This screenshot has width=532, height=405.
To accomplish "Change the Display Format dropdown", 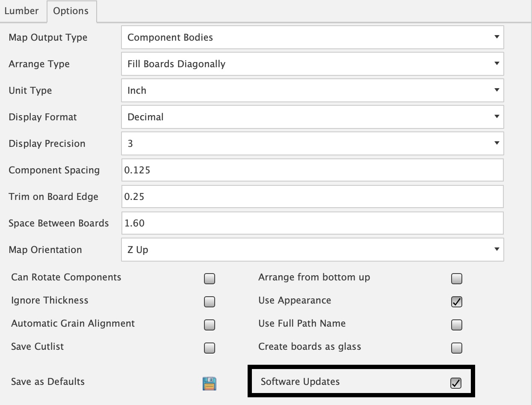I will point(312,117).
